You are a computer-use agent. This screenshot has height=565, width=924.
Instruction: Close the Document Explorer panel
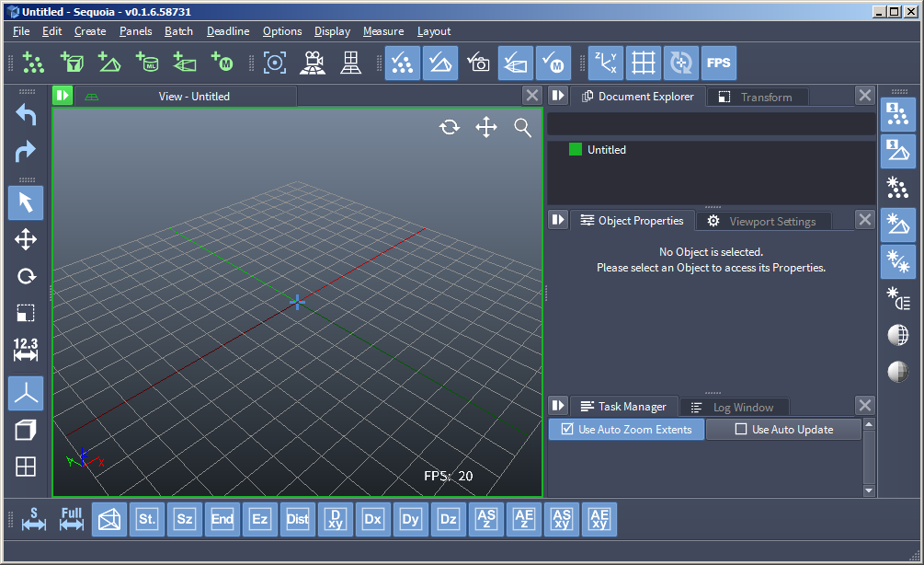point(864,96)
